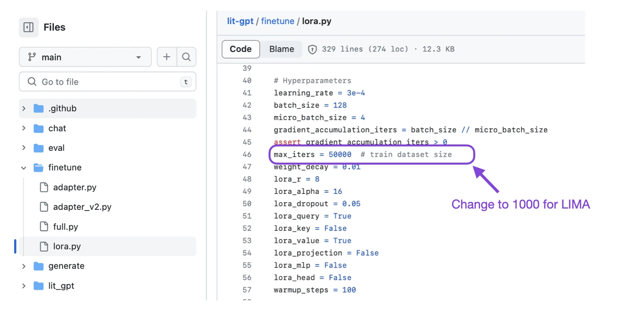Click line number 46 in code
This screenshot has width=644, height=315.
[x=247, y=154]
